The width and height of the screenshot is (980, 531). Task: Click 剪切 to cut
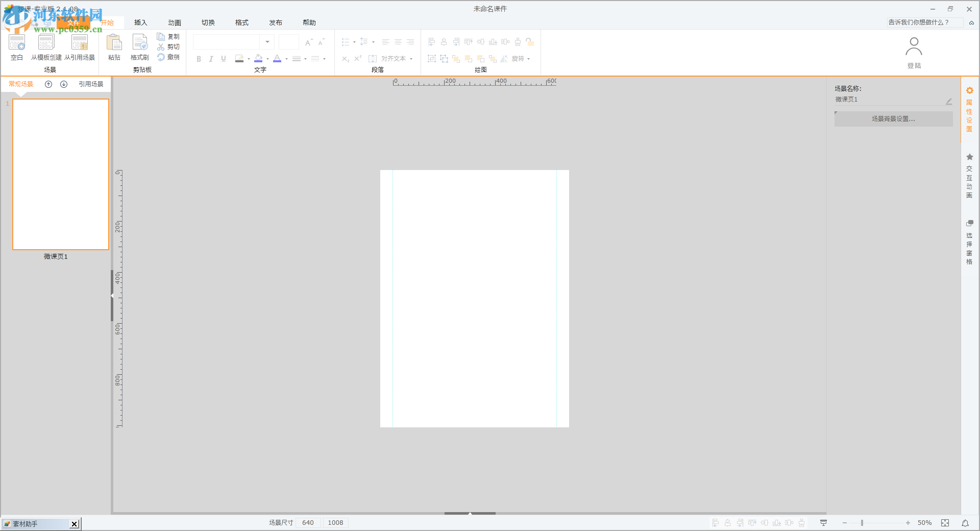168,46
